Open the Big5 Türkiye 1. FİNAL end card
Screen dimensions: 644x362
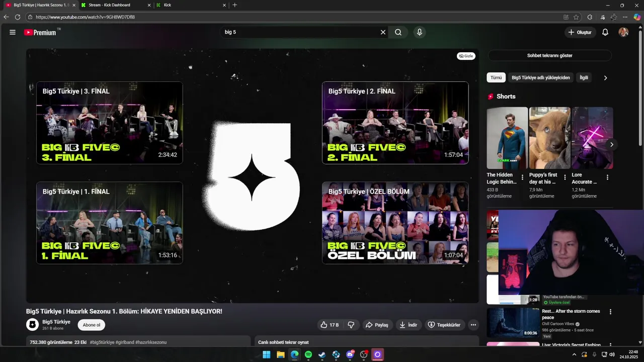click(110, 223)
